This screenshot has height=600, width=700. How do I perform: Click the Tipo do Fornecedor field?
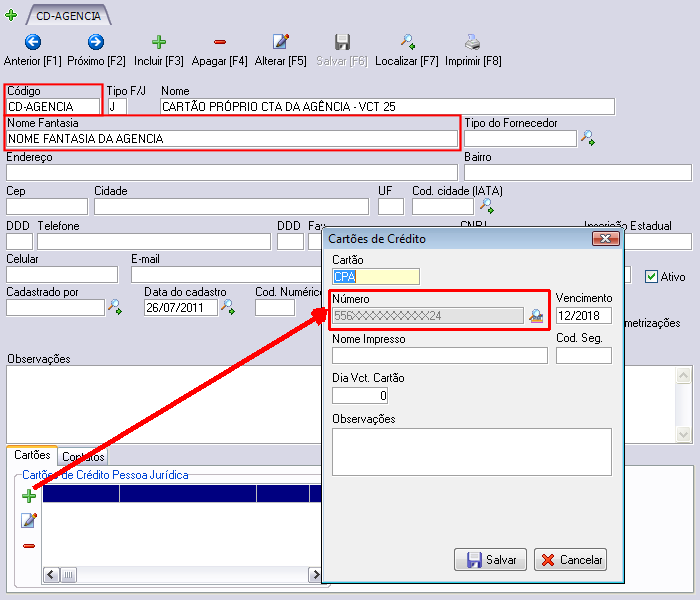click(521, 139)
